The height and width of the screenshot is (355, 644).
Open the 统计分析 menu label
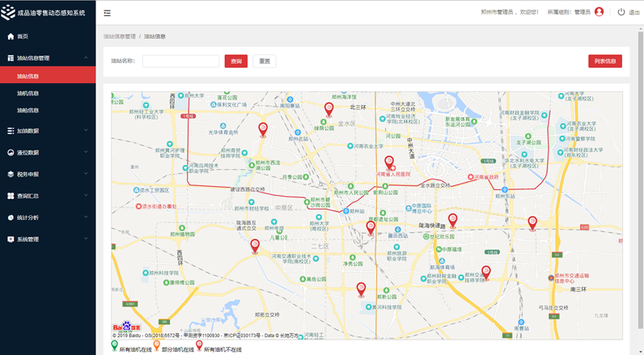(28, 218)
